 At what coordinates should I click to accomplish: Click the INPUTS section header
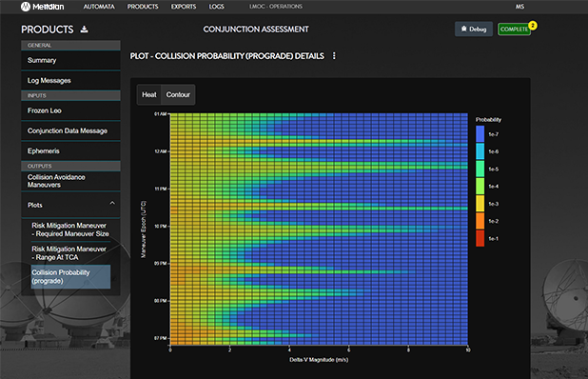point(70,95)
